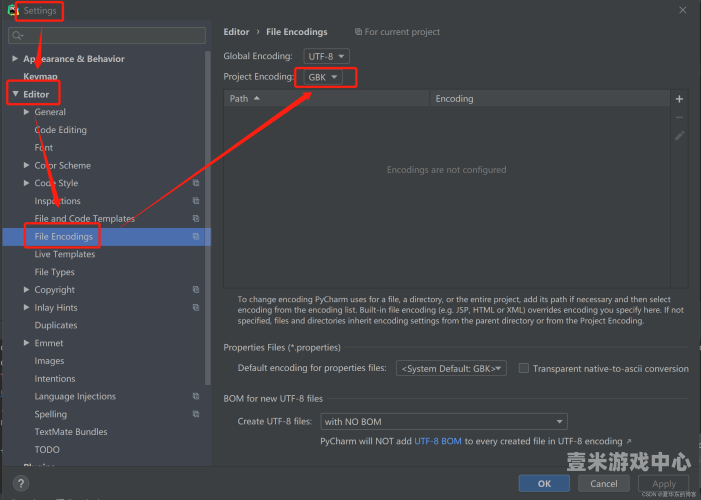Viewport: 701px width, 500px height.
Task: Click the PyCharm logo in title bar
Action: (x=13, y=10)
